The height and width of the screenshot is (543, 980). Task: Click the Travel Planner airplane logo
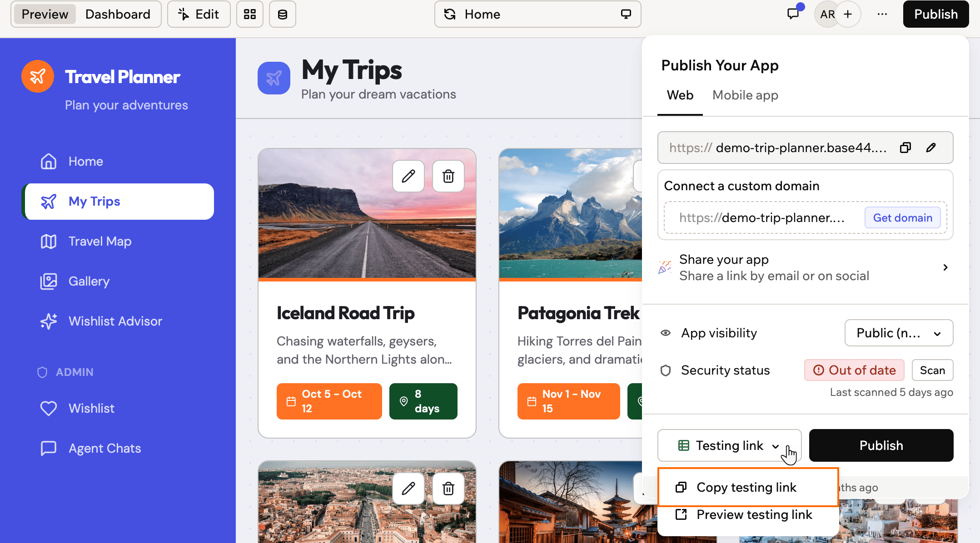tap(38, 76)
